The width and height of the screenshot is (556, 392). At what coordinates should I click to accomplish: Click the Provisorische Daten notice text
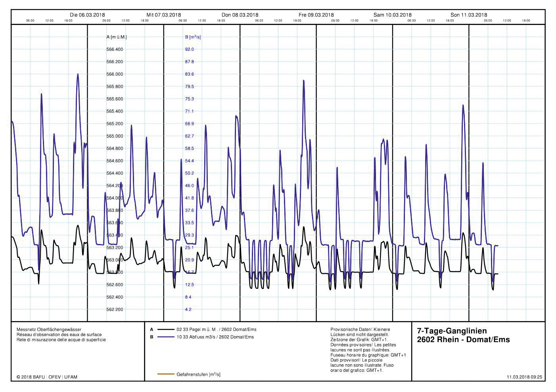tap(360, 329)
